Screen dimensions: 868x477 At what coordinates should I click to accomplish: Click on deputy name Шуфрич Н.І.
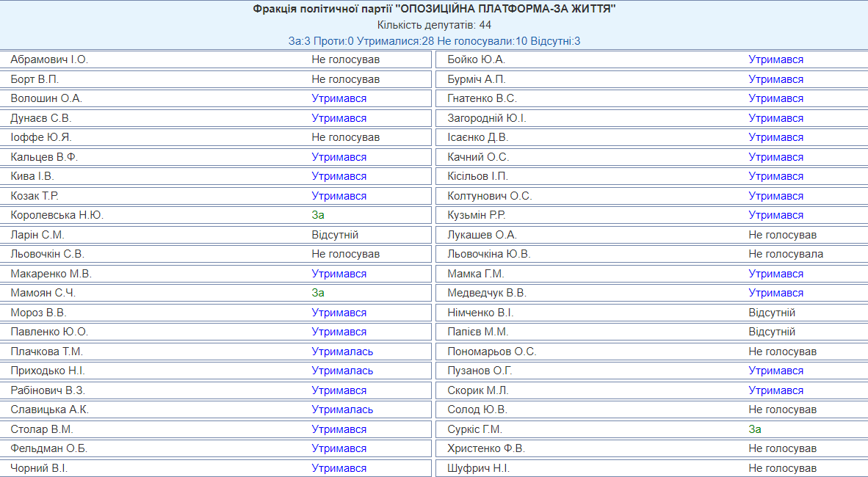click(478, 468)
